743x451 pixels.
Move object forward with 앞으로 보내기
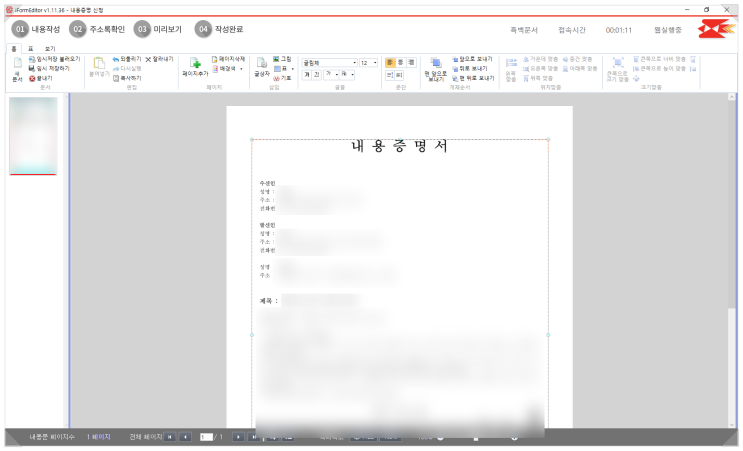tap(472, 59)
